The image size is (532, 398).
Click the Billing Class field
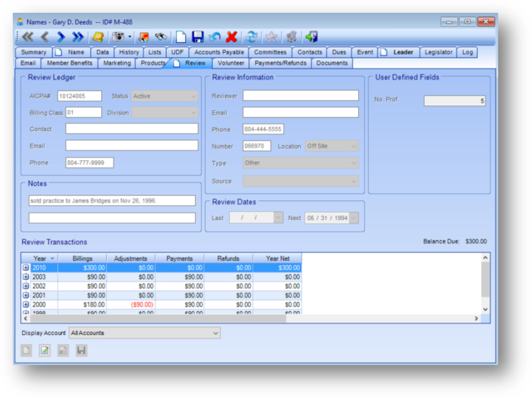83,113
